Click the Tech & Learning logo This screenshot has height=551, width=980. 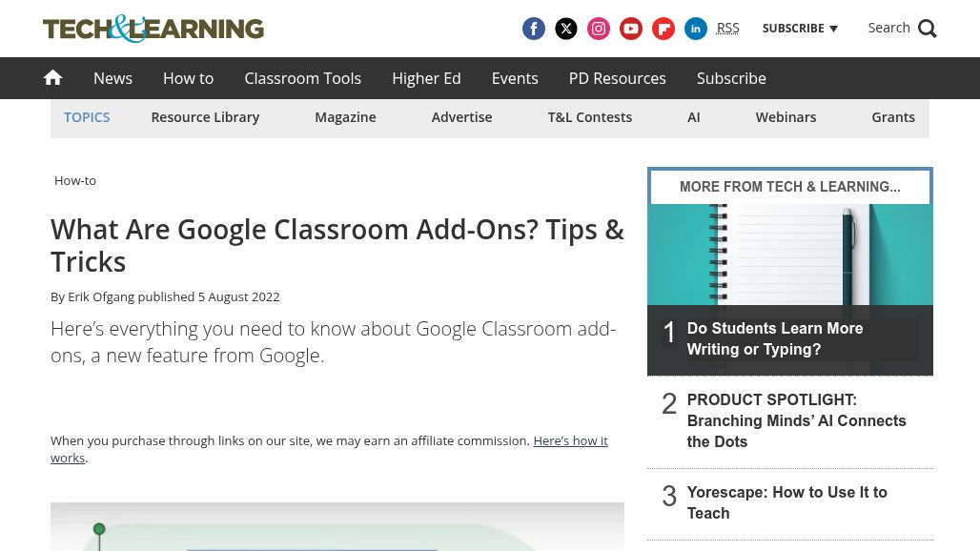[x=153, y=29]
